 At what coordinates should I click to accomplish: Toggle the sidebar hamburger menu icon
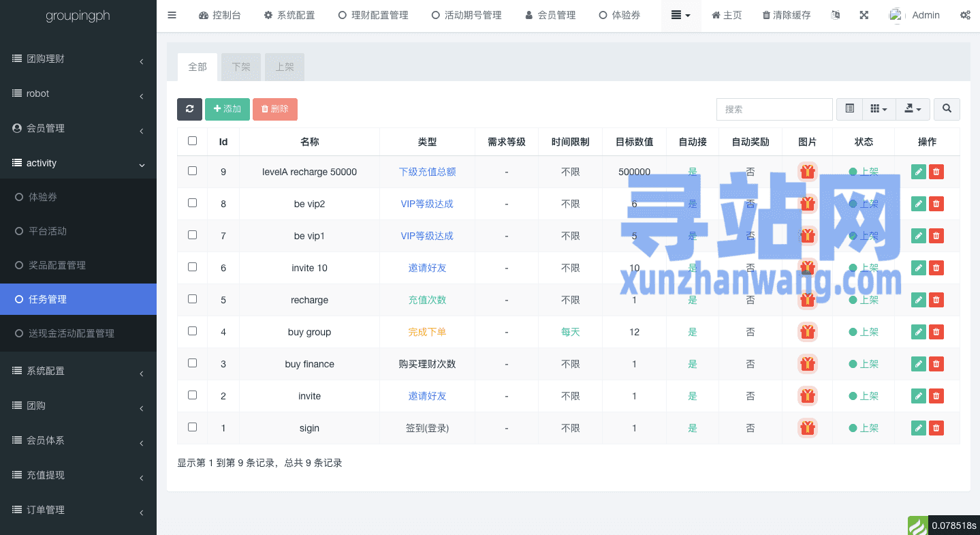[x=172, y=15]
